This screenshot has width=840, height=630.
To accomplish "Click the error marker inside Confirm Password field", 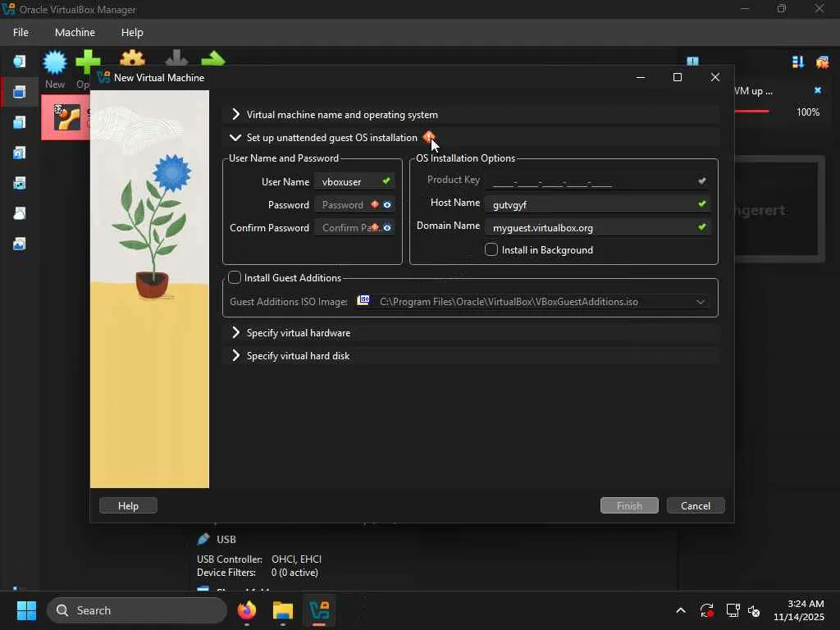I will point(374,227).
